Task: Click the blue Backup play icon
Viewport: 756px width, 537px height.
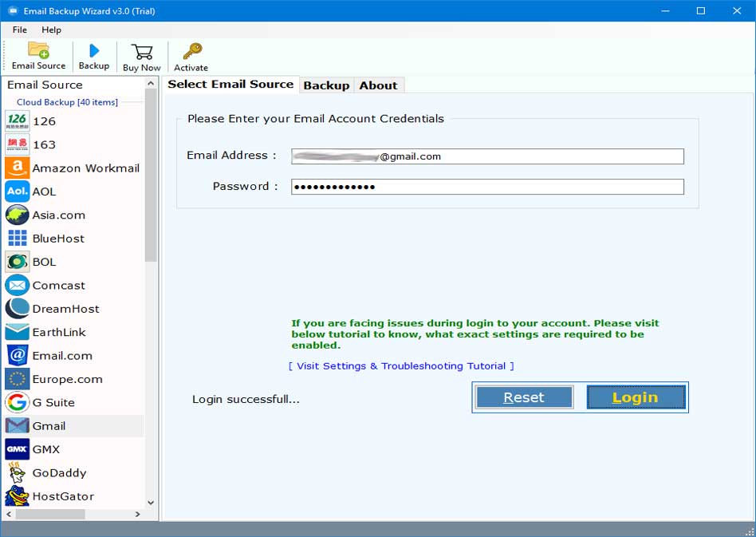Action: (94, 50)
